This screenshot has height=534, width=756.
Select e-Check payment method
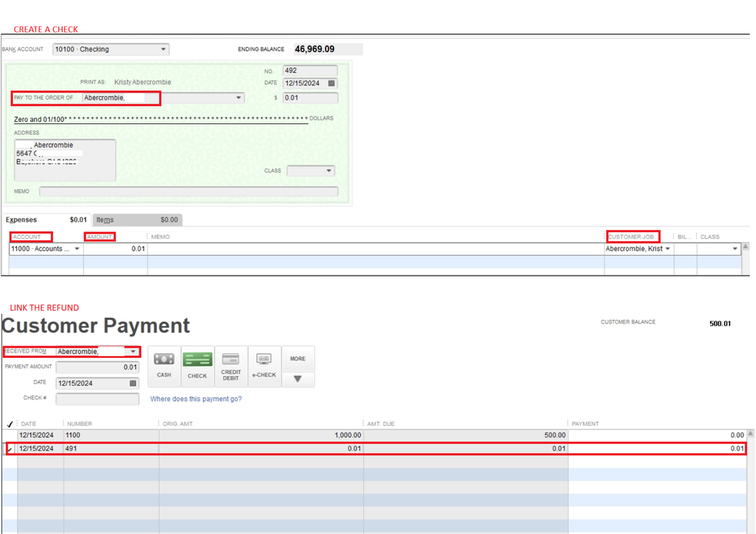pos(264,366)
